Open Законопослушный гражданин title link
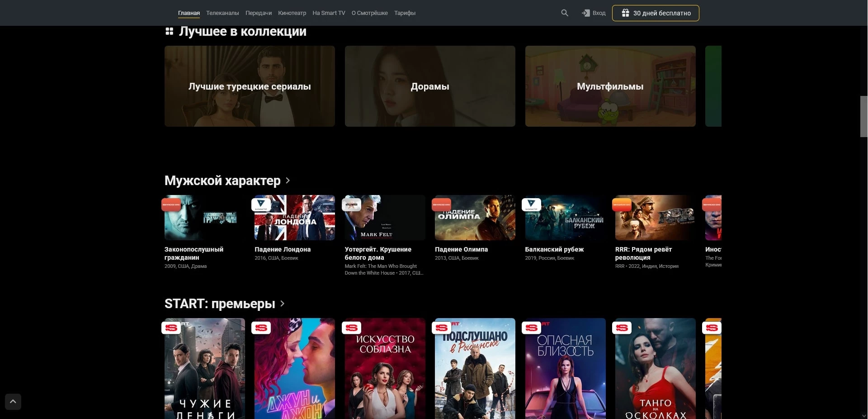The image size is (868, 419). [193, 253]
